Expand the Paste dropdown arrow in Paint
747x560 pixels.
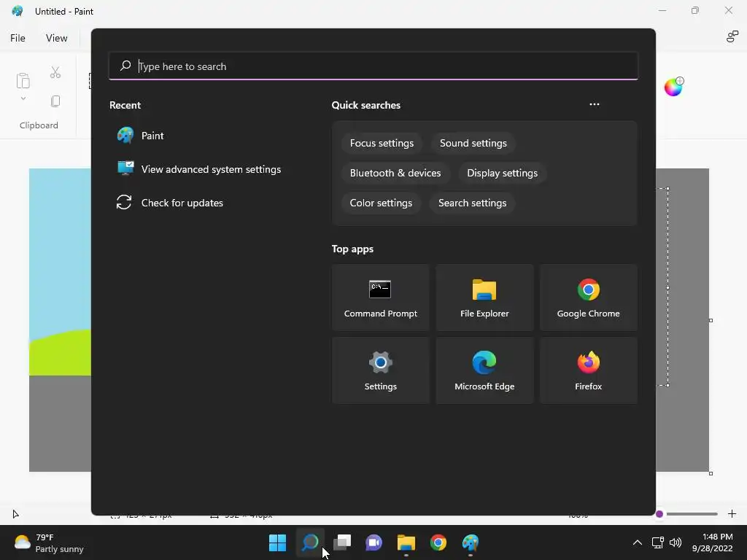point(23,98)
